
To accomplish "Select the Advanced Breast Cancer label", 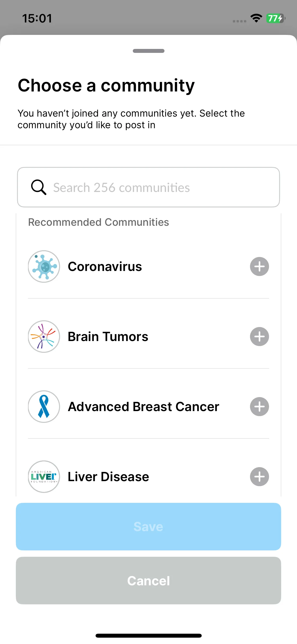I will coord(144,407).
